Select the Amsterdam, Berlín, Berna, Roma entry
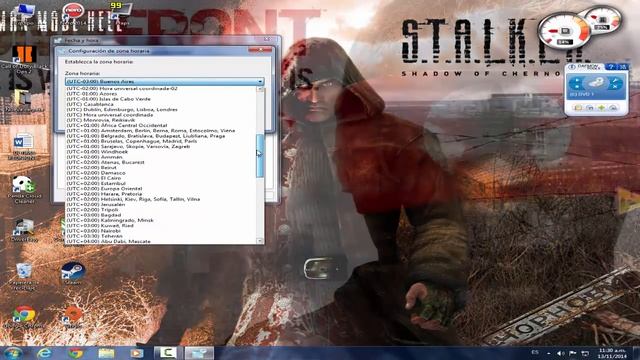Screen dimensions: 640x360 click(150, 131)
